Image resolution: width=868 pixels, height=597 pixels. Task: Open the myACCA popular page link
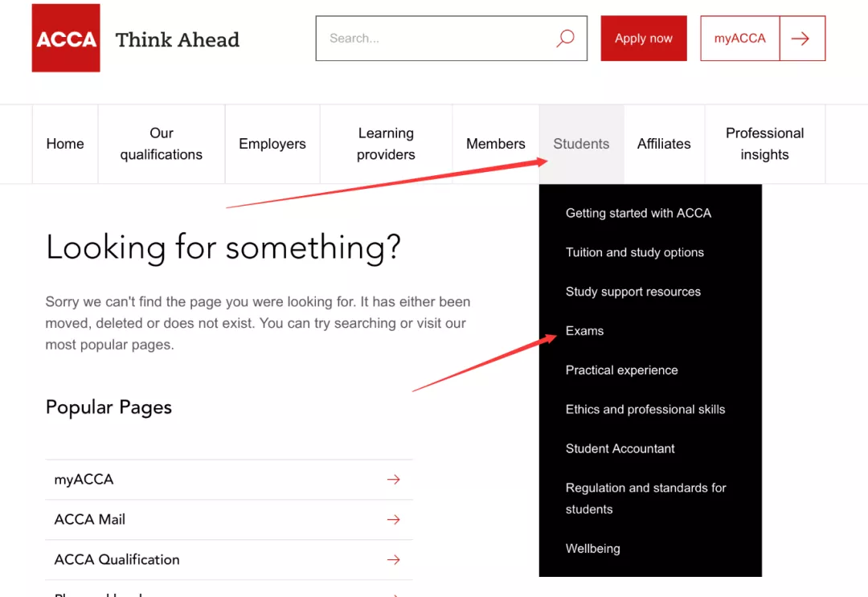(229, 480)
